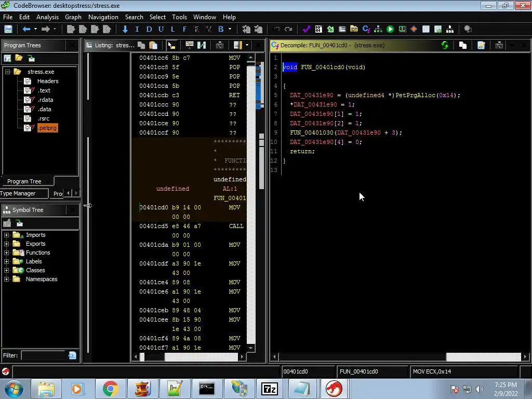
Task: Select the .rdata section in Program Trees
Action: 45,100
